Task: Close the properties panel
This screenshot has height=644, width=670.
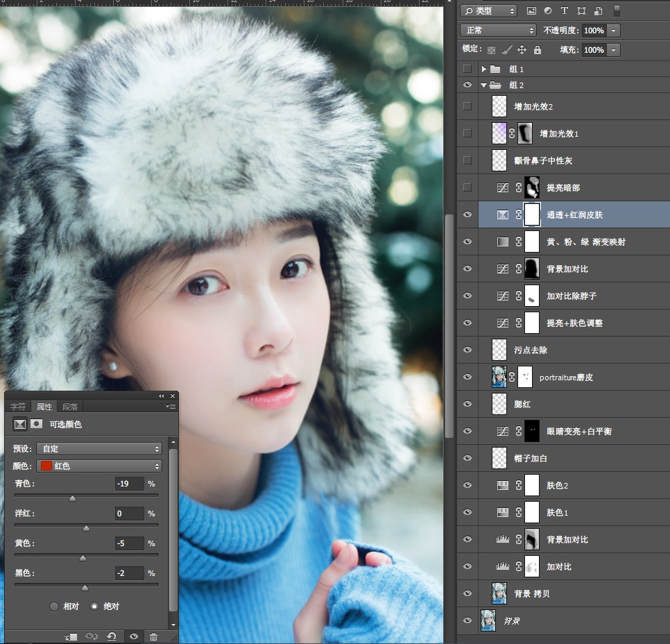Action: 173,396
